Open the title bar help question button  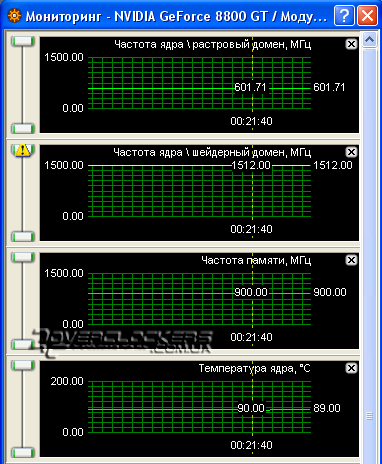344,15
